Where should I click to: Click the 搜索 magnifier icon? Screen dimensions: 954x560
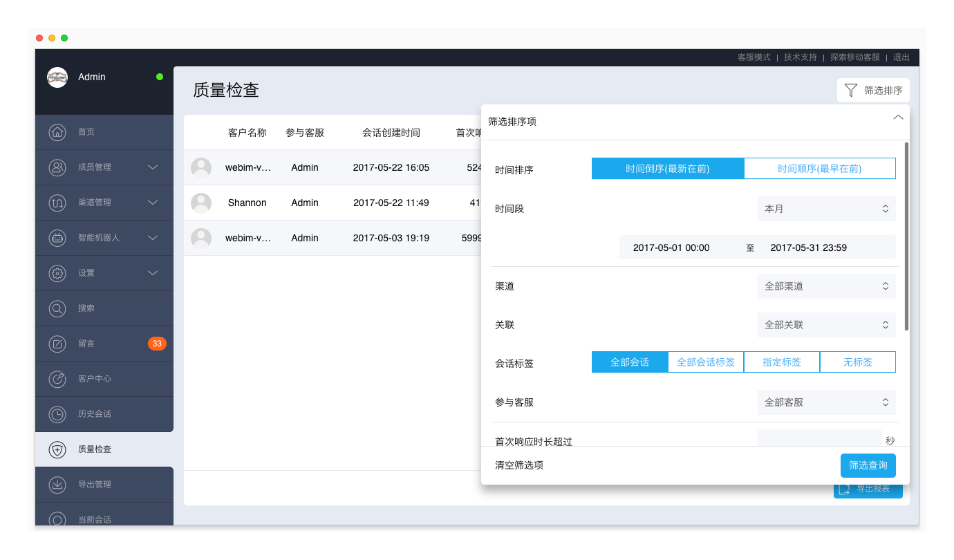pyautogui.click(x=57, y=308)
